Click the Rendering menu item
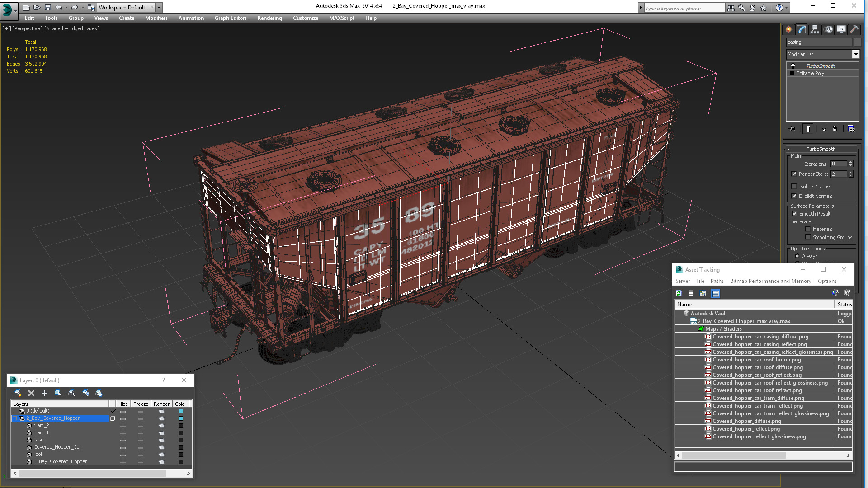Screen dimensions: 868x488 point(270,18)
